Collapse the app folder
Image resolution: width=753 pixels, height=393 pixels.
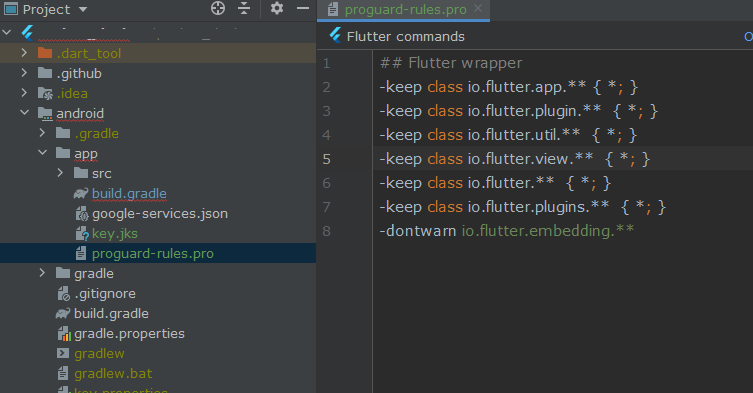(x=42, y=153)
